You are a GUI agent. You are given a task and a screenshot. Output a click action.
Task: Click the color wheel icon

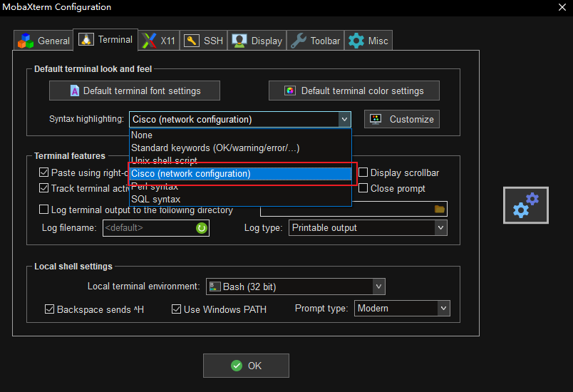(290, 91)
